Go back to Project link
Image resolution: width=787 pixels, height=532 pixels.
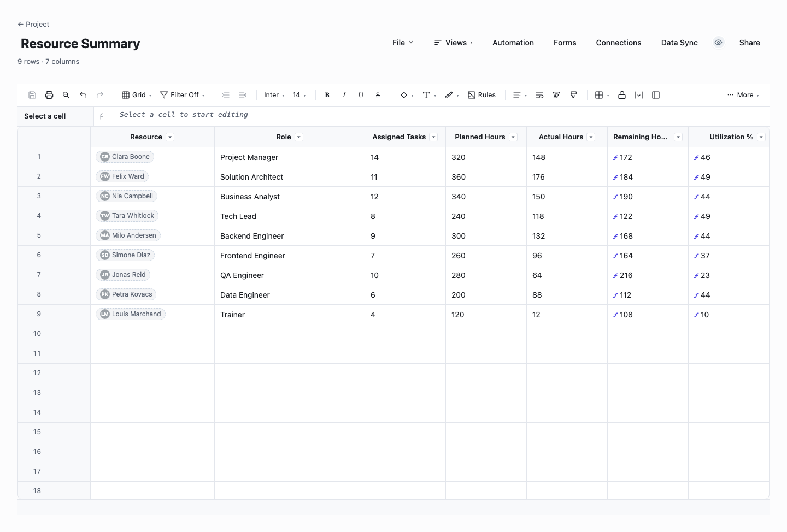point(33,24)
